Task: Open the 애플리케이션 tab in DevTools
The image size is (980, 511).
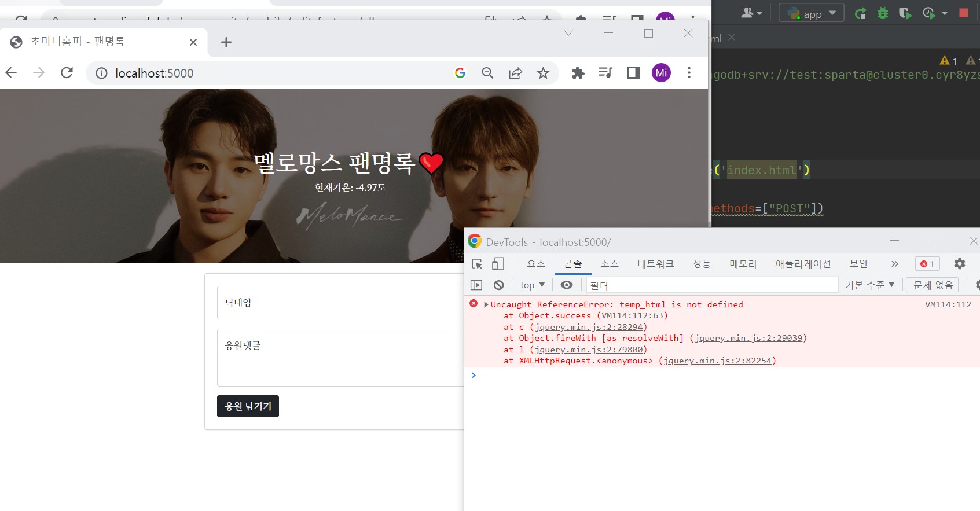Action: coord(803,264)
